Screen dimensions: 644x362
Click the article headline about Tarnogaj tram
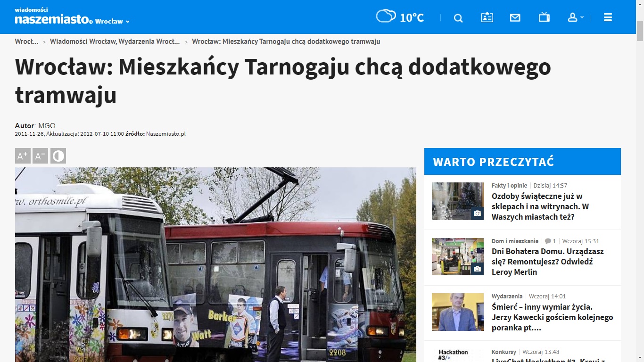283,81
